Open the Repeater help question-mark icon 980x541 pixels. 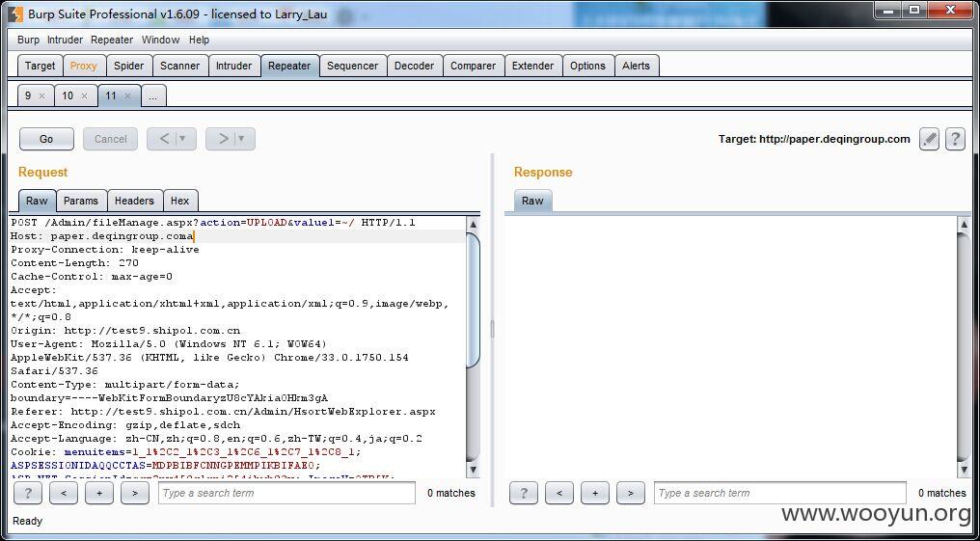click(x=955, y=139)
